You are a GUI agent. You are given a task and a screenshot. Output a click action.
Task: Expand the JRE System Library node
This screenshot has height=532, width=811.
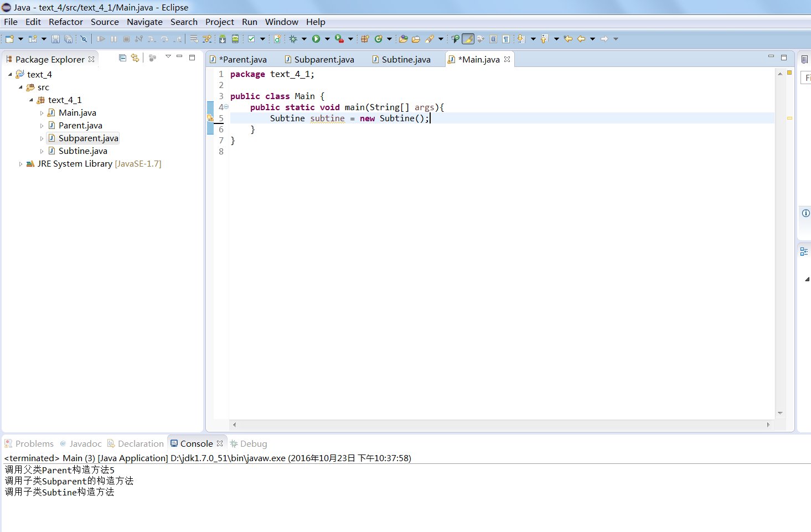click(20, 164)
